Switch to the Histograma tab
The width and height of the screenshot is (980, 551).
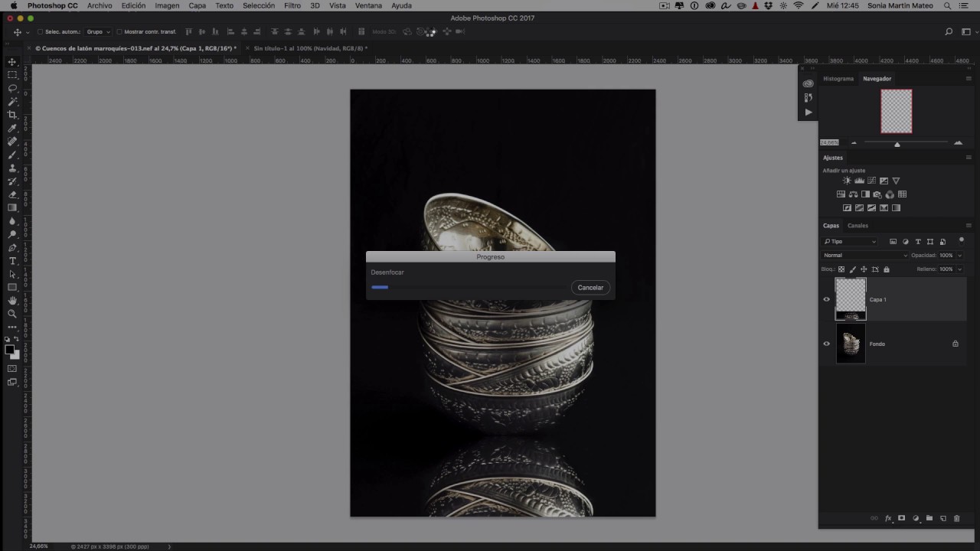838,79
